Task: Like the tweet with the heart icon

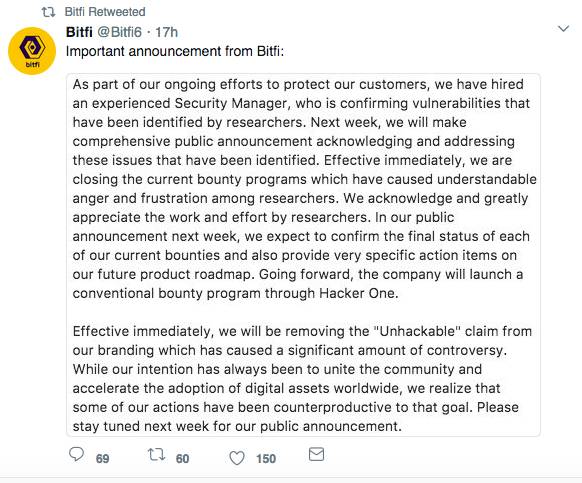Action: 237,458
